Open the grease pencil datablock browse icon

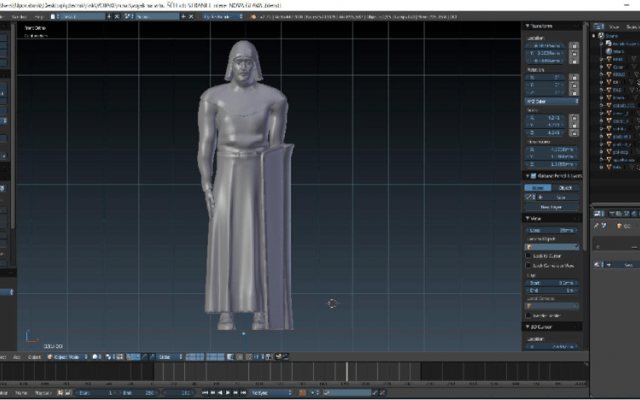pos(530,197)
